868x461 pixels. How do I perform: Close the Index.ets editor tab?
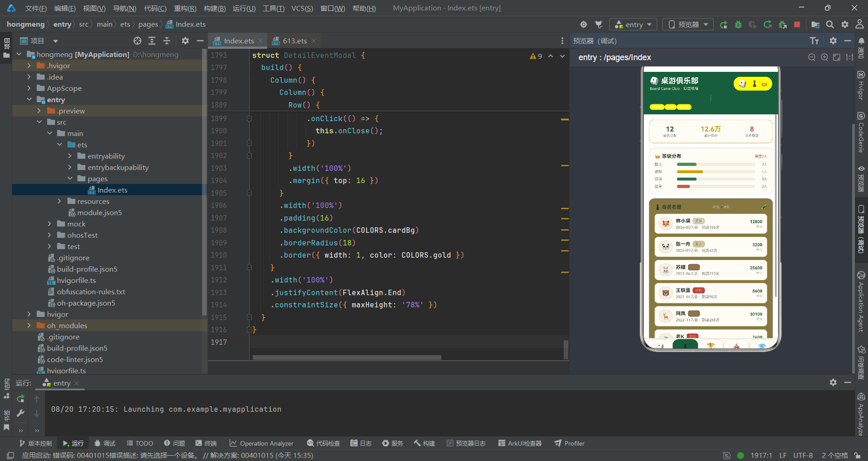(x=260, y=41)
